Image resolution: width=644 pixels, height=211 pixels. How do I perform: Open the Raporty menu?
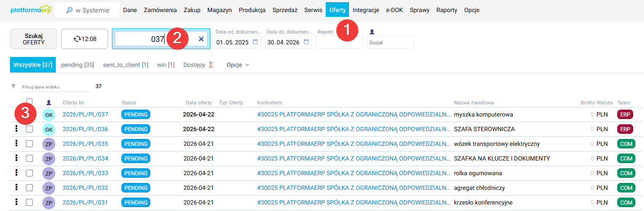447,10
